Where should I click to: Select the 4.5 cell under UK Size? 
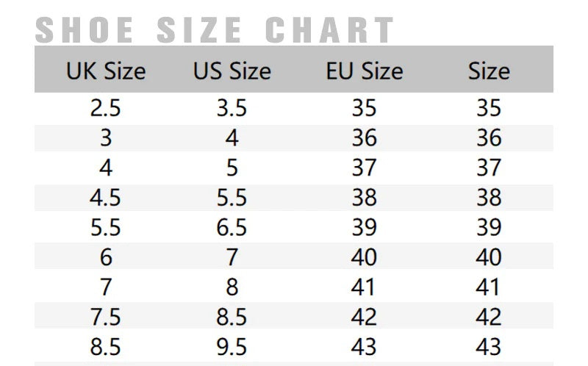coord(106,198)
